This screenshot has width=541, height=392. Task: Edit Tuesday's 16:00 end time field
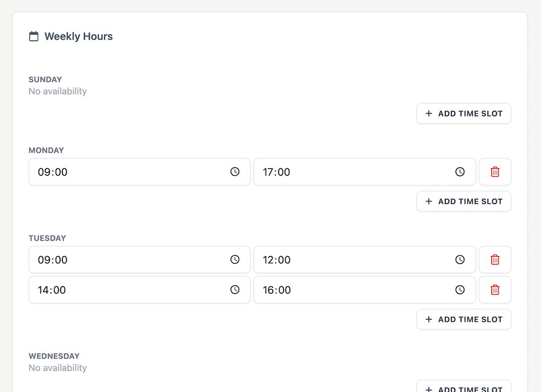pyautogui.click(x=365, y=290)
